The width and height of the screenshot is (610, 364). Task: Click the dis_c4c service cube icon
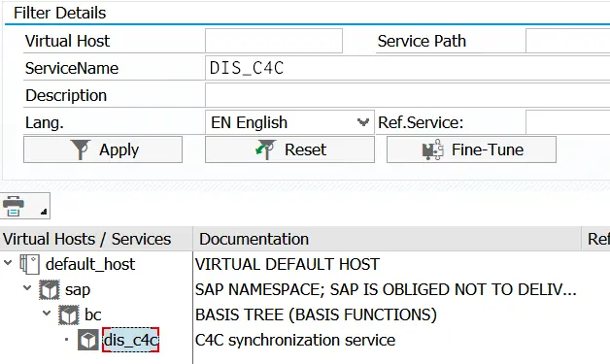88,340
